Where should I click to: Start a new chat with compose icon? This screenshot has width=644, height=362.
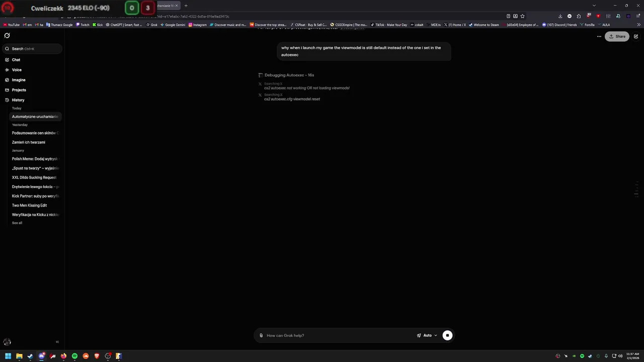(x=636, y=36)
